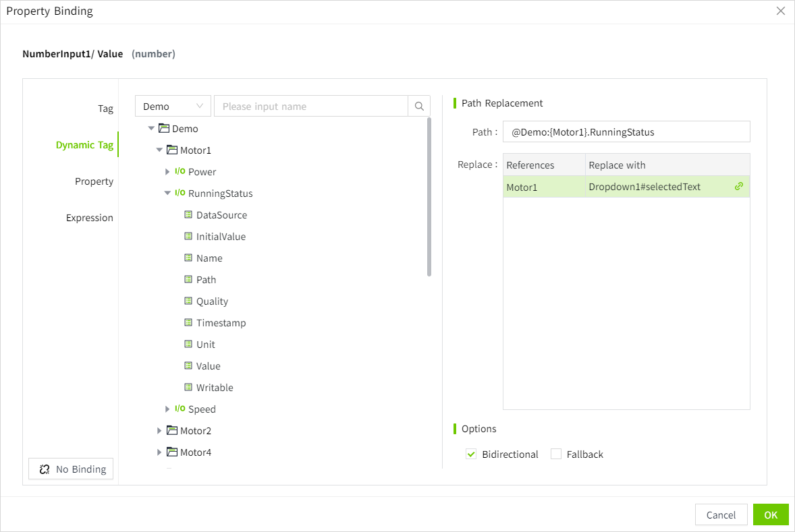Image resolution: width=795 pixels, height=532 pixels.
Task: Click the property icon next to Quality
Action: [x=189, y=301]
